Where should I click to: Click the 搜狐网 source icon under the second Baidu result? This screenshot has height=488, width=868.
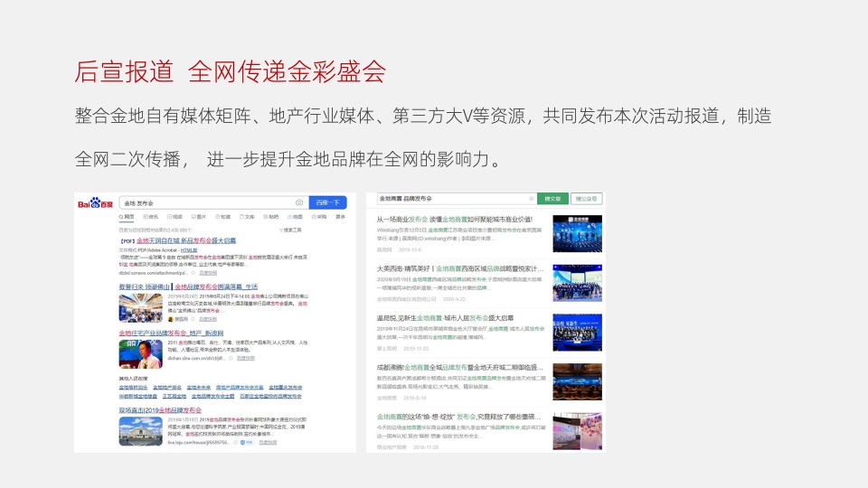tap(171, 319)
